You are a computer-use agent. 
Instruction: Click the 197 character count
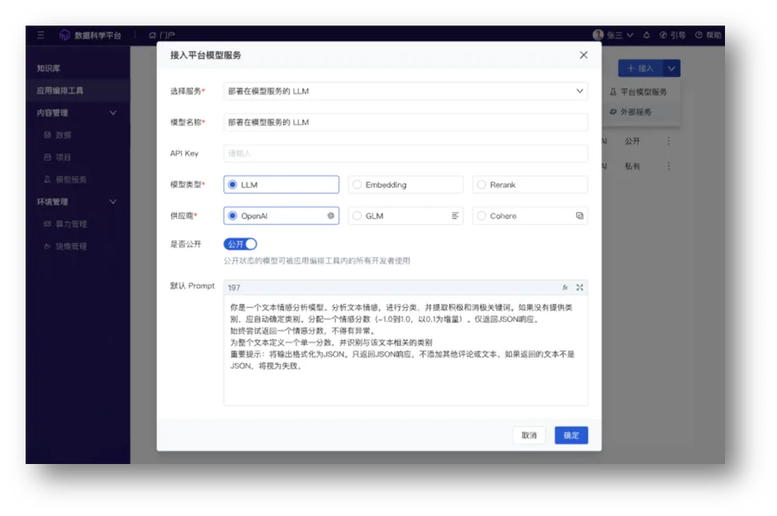click(234, 287)
